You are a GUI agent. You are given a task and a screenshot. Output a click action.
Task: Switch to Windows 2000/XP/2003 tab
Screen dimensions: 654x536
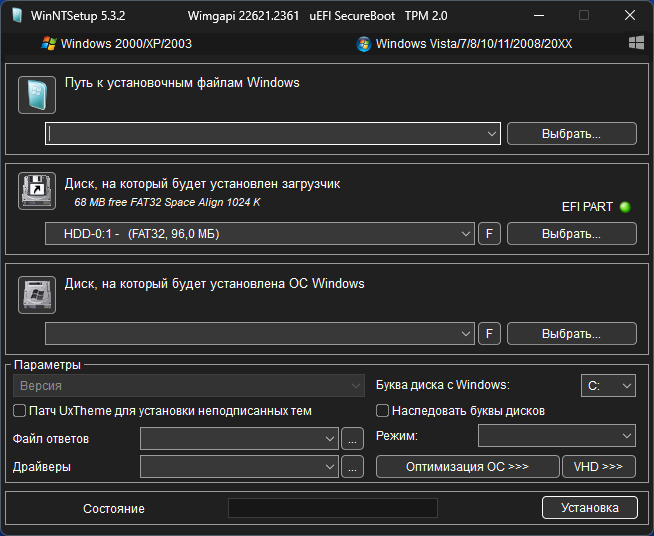pos(117,44)
